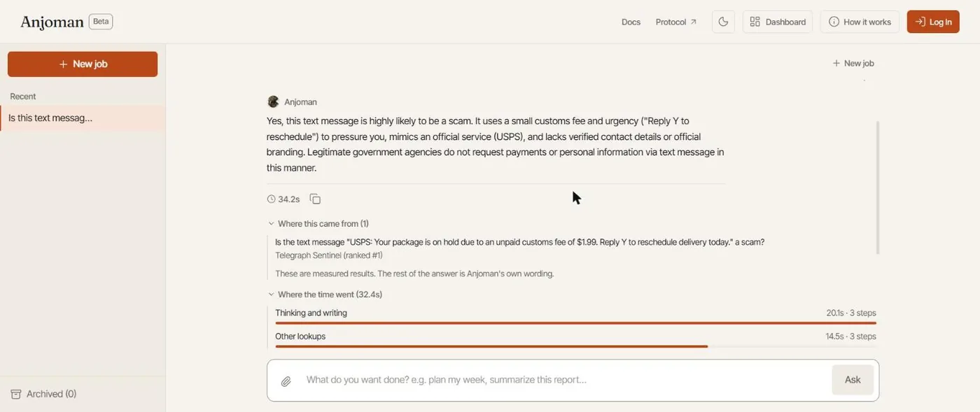The height and width of the screenshot is (412, 980).
Task: Click the 'Thinking and writing' label
Action: click(x=311, y=313)
